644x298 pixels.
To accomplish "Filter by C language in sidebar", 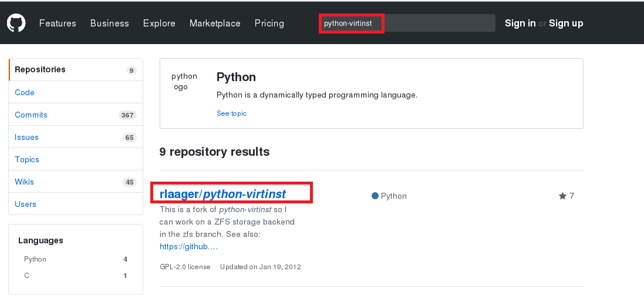I will [x=76, y=276].
